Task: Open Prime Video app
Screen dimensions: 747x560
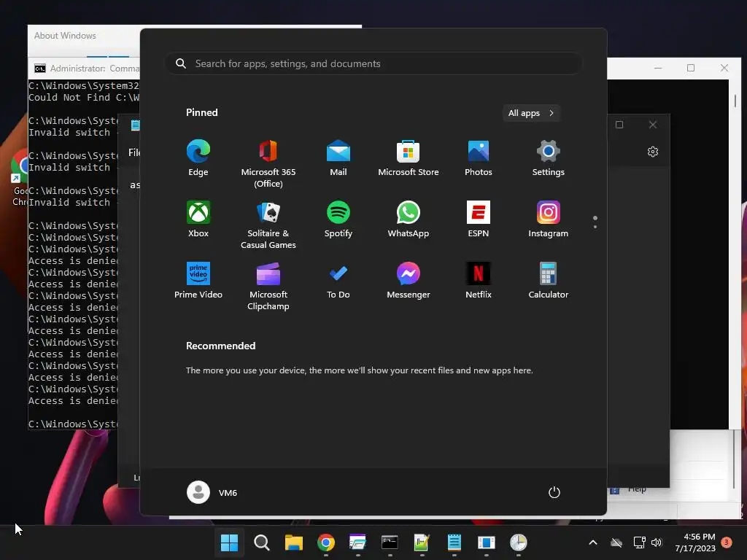Action: tap(198, 281)
